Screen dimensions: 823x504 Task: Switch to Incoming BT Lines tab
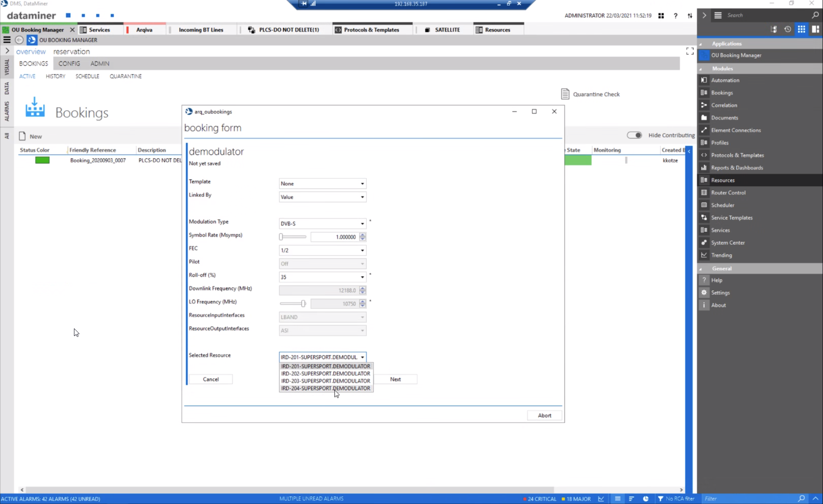[201, 30]
